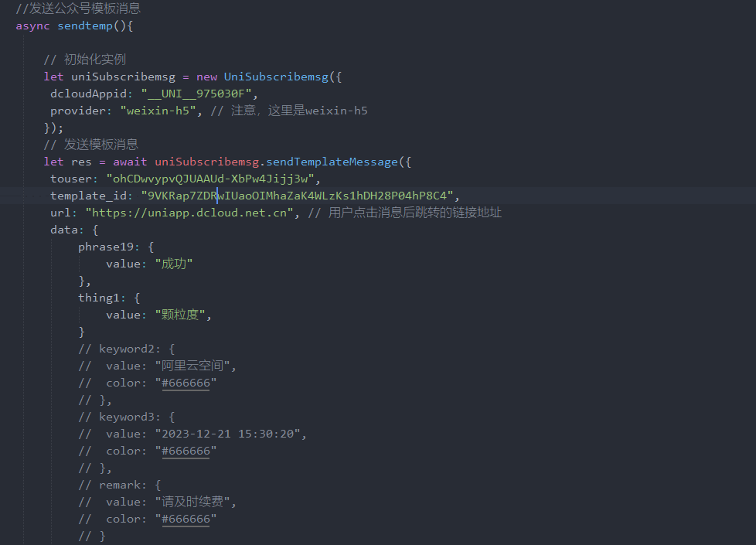This screenshot has height=545, width=756.
Task: Click the dcloudAppid property key
Action: [x=88, y=94]
